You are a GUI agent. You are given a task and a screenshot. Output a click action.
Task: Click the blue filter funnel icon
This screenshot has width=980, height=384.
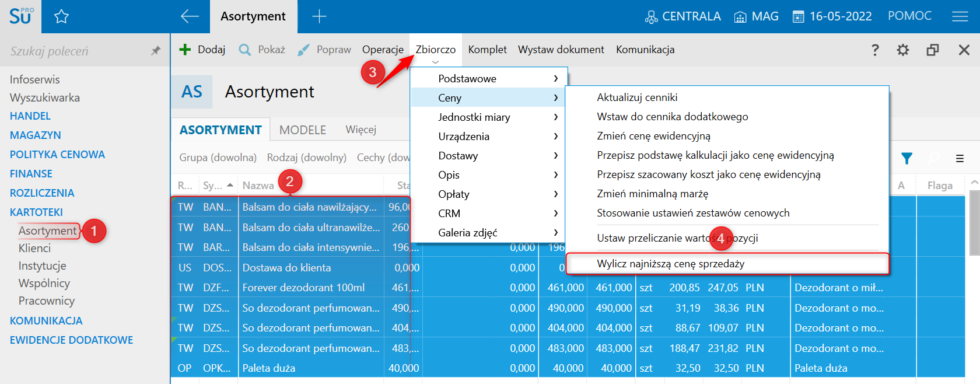[907, 158]
